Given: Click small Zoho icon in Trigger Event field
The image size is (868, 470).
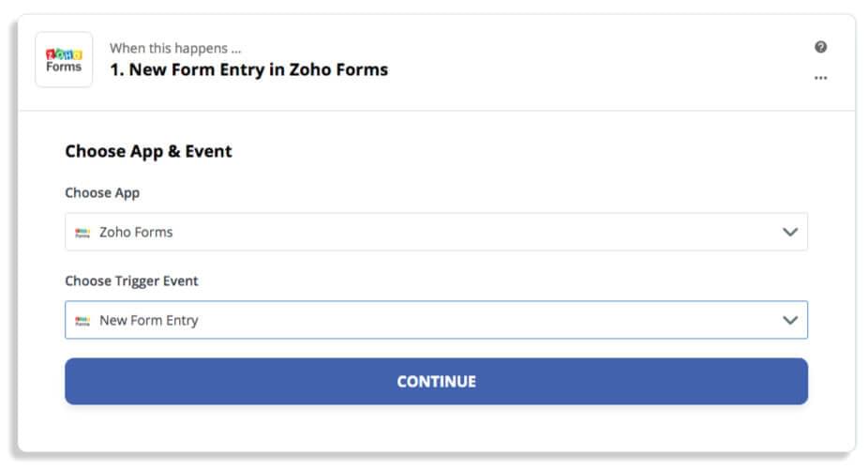Looking at the screenshot, I should coord(82,321).
